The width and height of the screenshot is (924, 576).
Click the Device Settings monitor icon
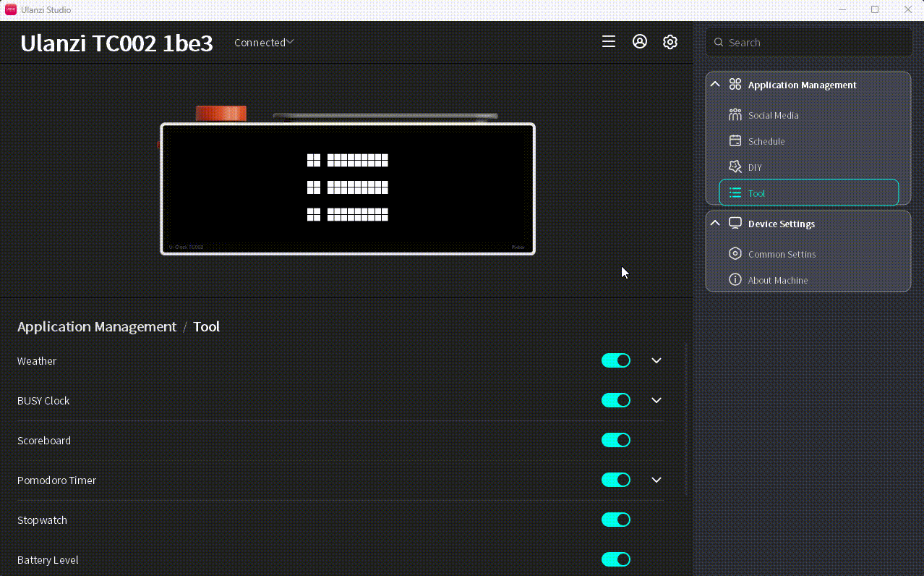[x=735, y=224]
